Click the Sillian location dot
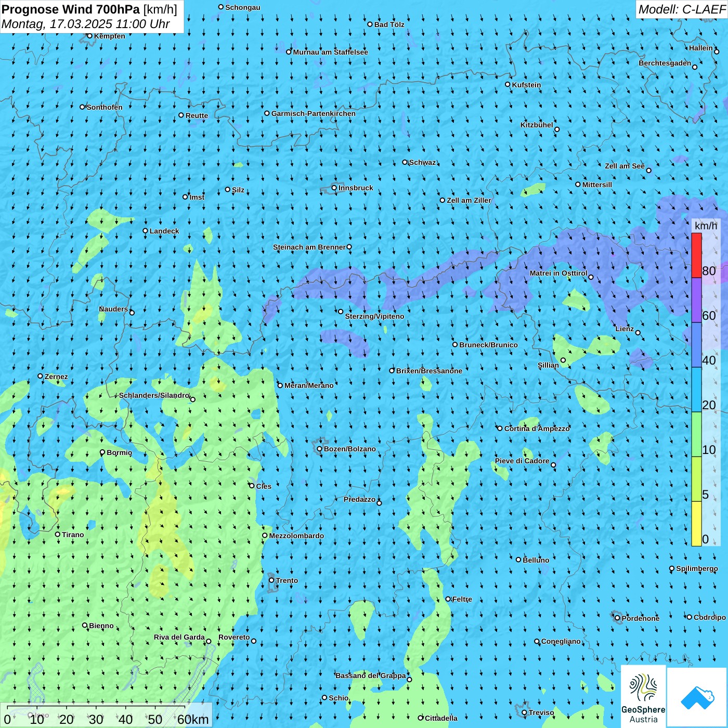This screenshot has width=728, height=728. [x=563, y=360]
